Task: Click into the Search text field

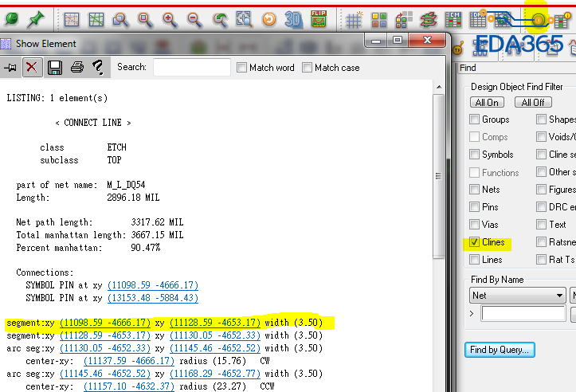Action: tap(192, 67)
